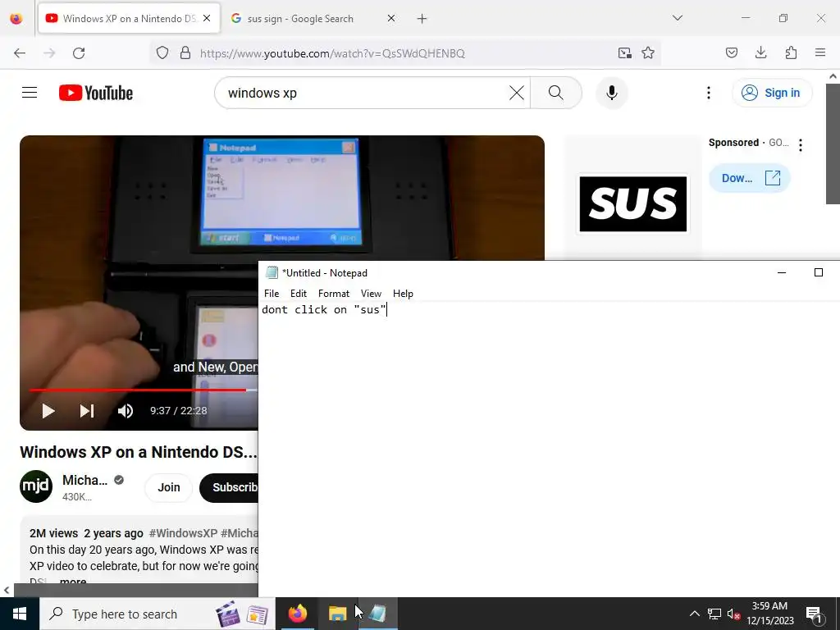Close the sus sign Google Search tab
The image size is (840, 630).
(391, 18)
